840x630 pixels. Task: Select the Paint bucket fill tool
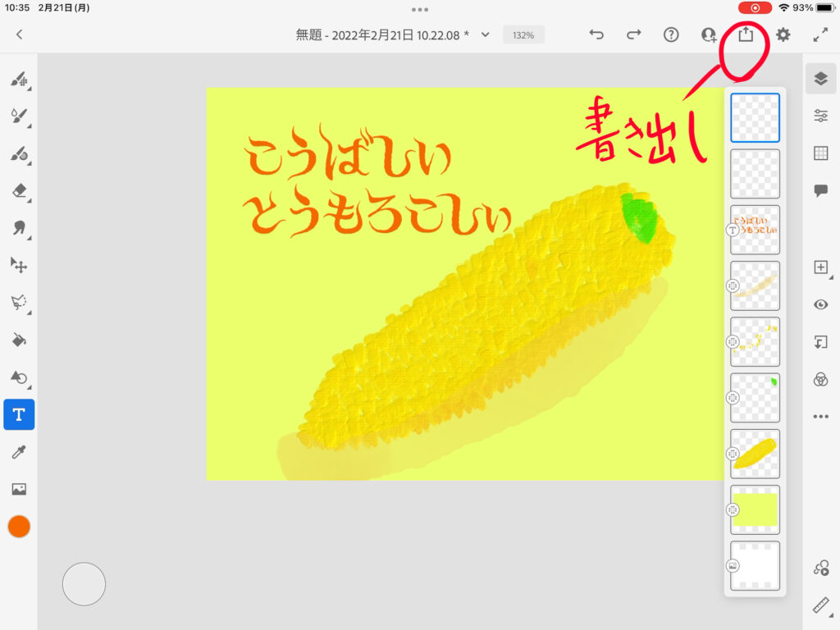tap(19, 339)
